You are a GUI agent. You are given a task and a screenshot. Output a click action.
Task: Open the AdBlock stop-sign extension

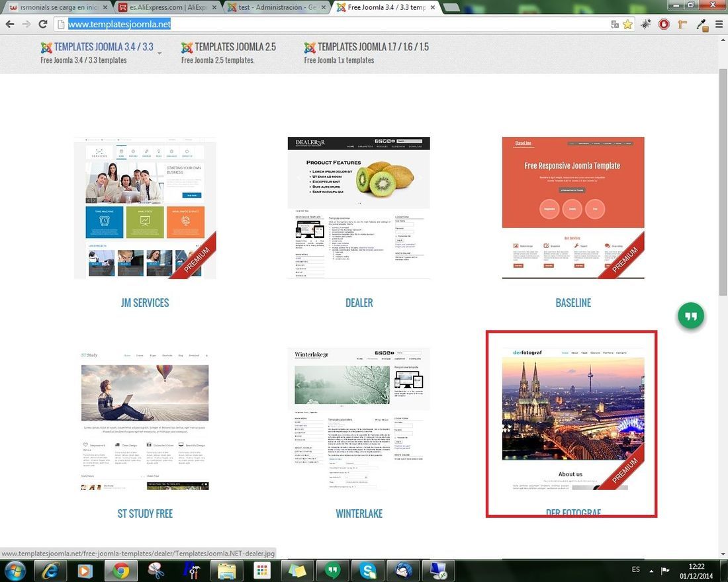[664, 24]
